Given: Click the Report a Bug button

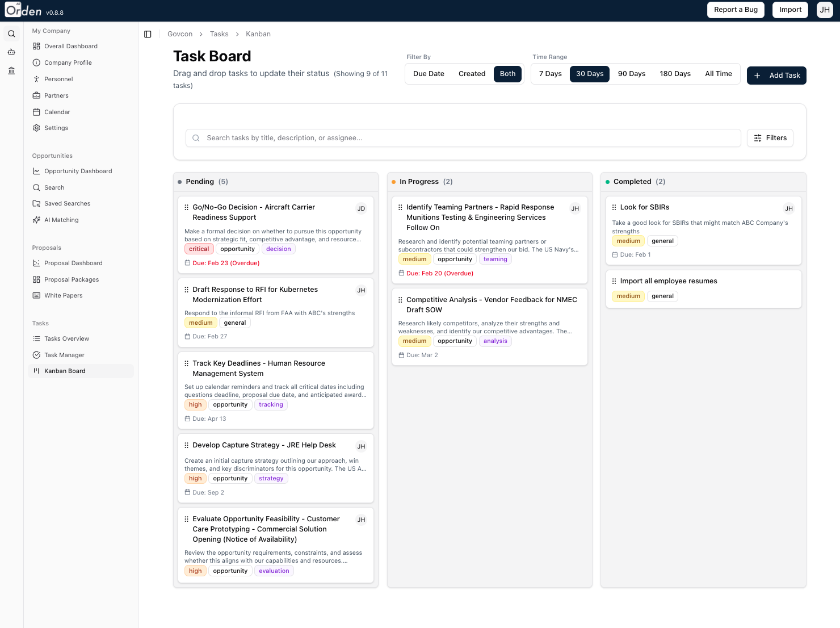Looking at the screenshot, I should click(x=736, y=10).
